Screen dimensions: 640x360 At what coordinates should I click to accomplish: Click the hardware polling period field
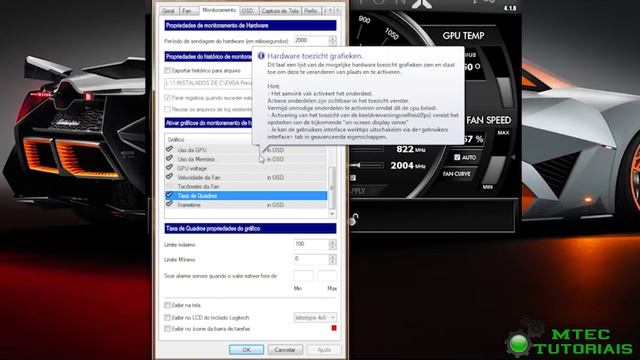pos(311,40)
